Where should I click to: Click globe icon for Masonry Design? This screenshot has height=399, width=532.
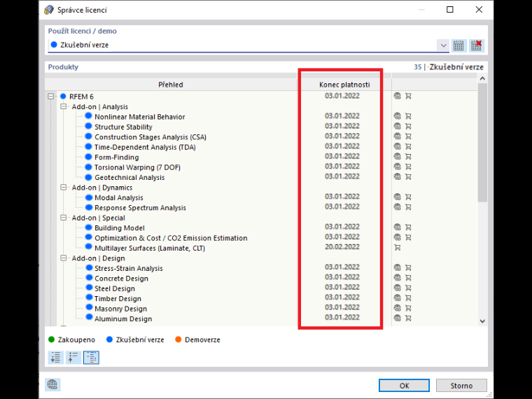pyautogui.click(x=398, y=308)
